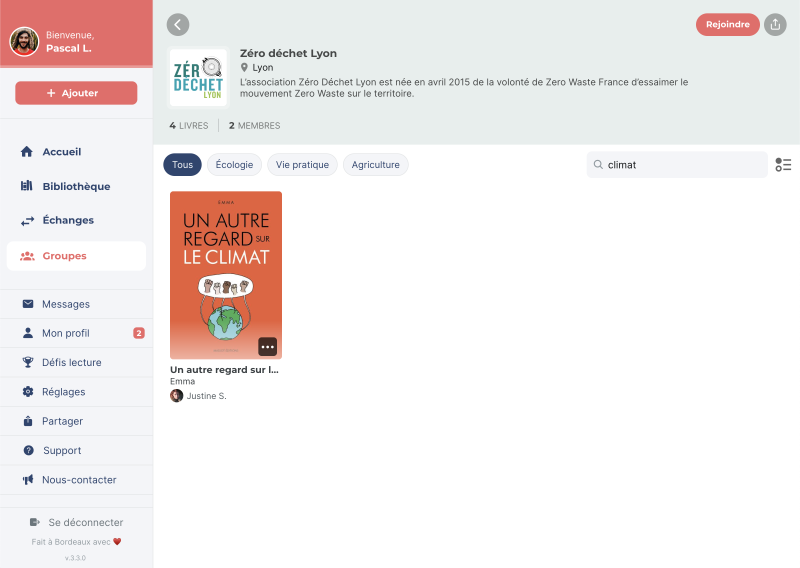Click the share icon next to Rejoindre

(775, 25)
